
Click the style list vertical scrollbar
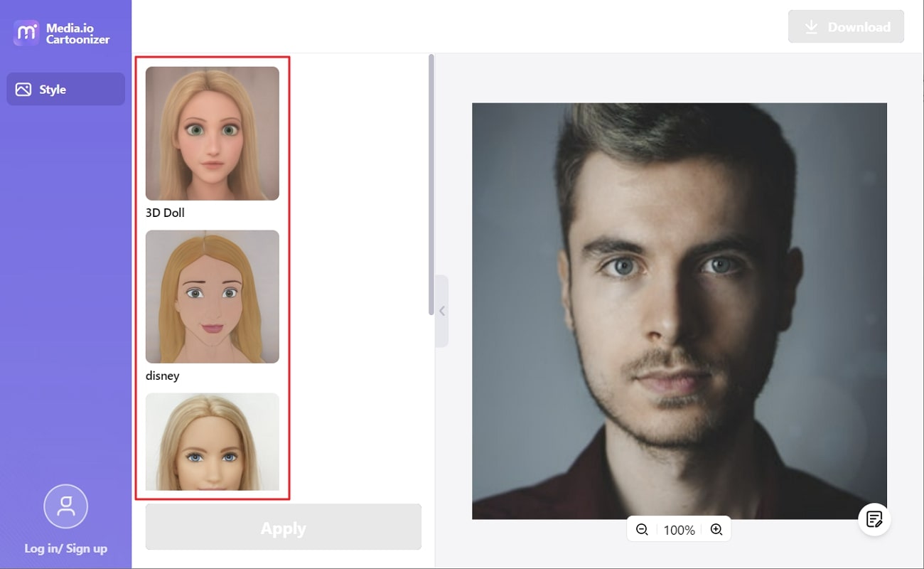[x=431, y=185]
